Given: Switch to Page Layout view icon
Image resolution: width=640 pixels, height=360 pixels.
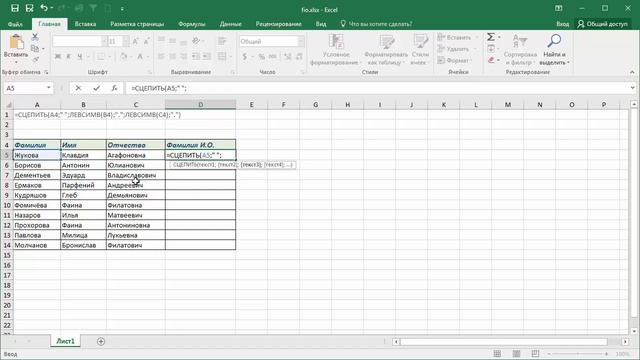Looking at the screenshot, I should 516,354.
